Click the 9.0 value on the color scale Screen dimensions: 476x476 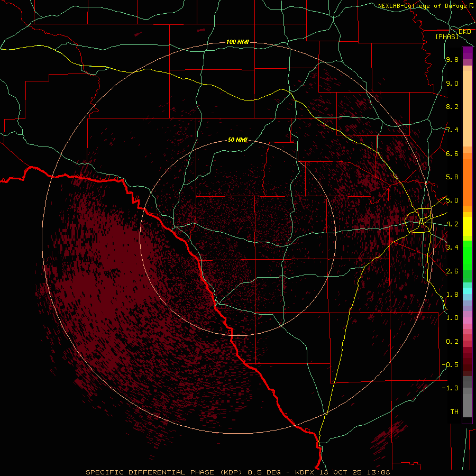point(452,83)
